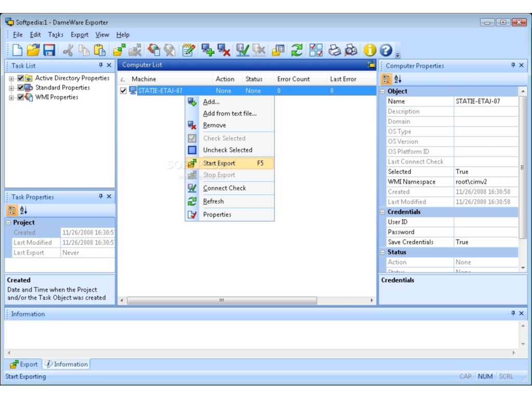Screen dimensions: 532x399
Task: Click the Print icon in the toolbar
Action: [x=335, y=50]
